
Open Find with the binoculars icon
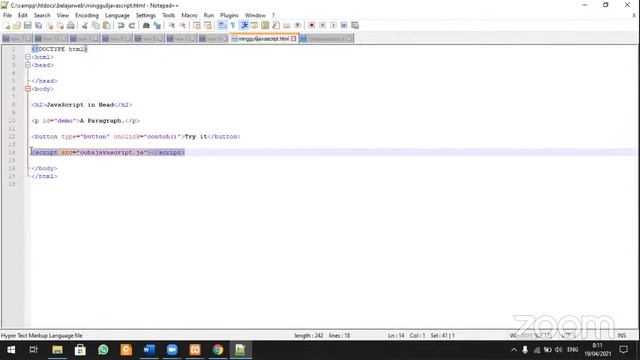(146, 25)
